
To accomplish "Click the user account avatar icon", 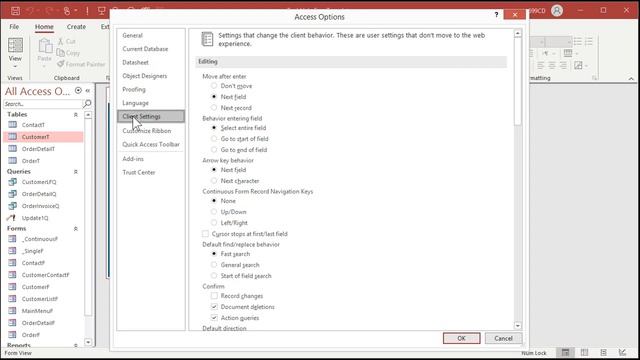I will click(557, 11).
